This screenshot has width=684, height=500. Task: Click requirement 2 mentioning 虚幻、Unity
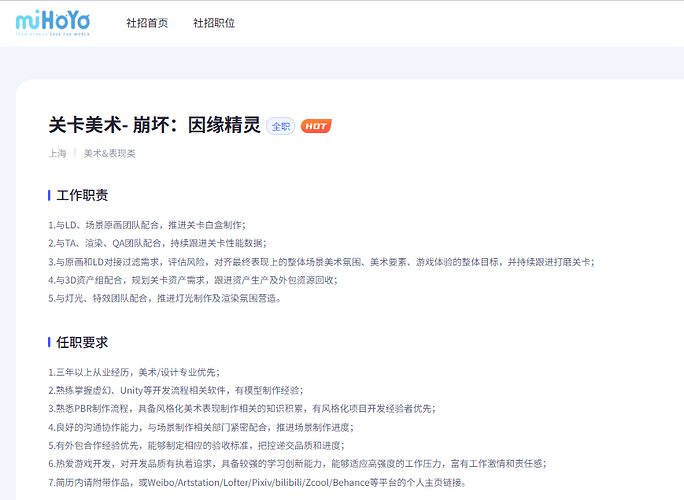pos(176,390)
